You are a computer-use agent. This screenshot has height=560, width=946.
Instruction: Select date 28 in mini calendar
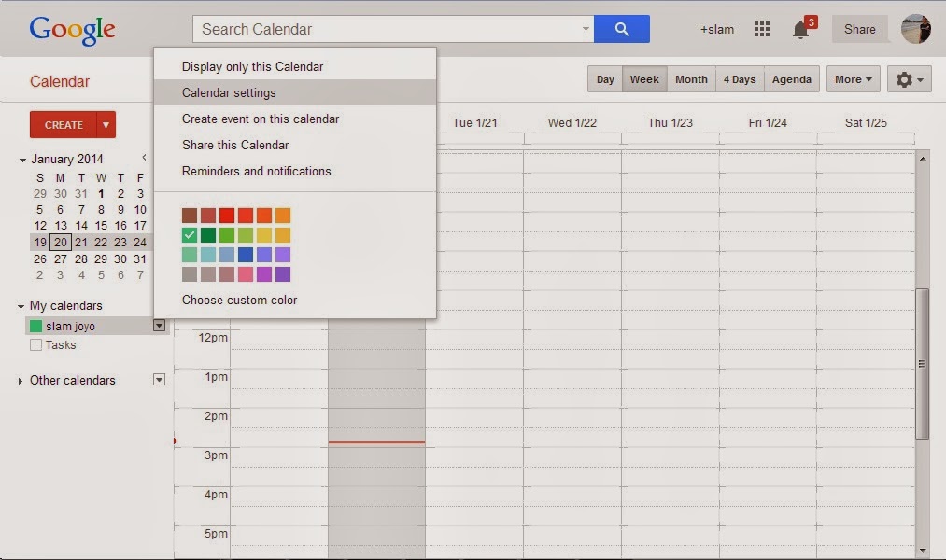[81, 259]
